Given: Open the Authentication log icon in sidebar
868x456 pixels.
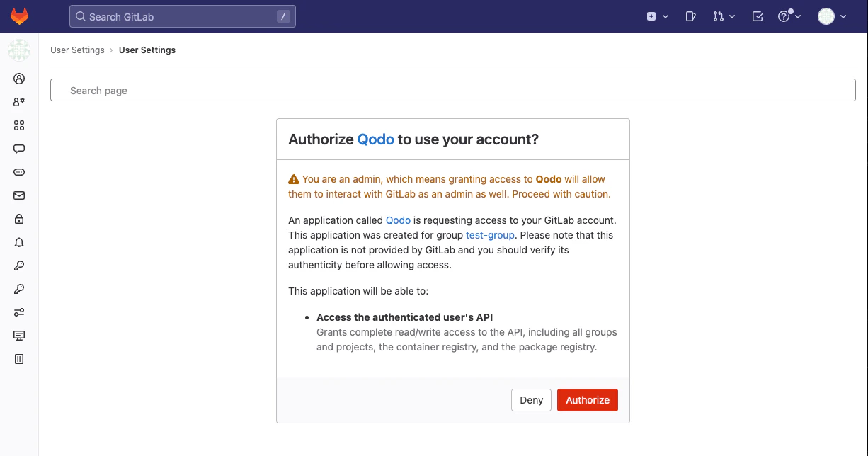Looking at the screenshot, I should coord(19,359).
